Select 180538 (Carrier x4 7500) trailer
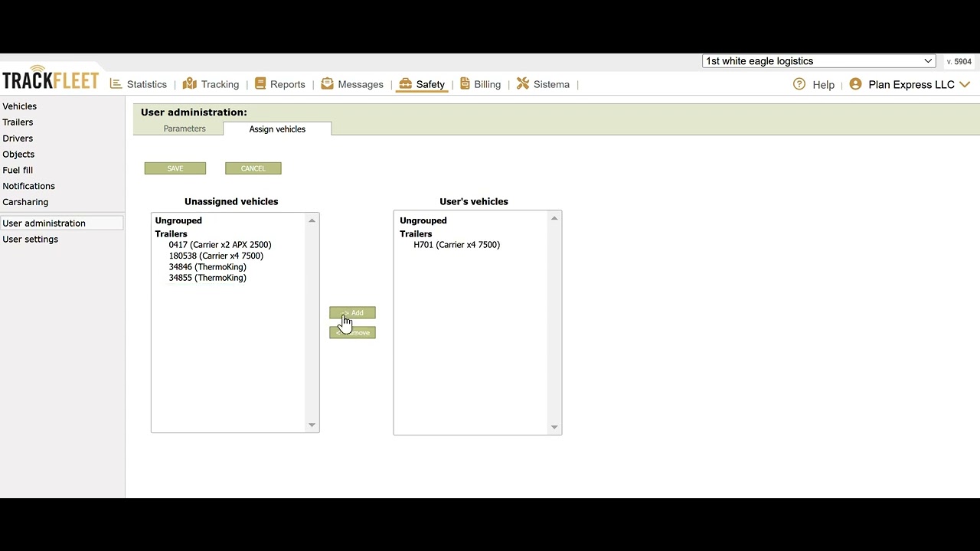This screenshot has height=551, width=980. point(216,256)
